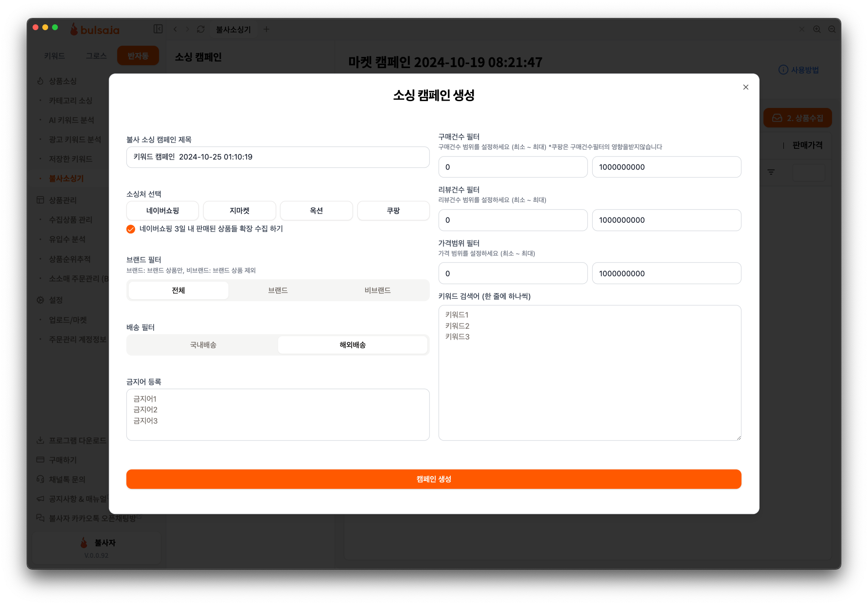The width and height of the screenshot is (868, 605).
Task: Open 저장한 키워드 in sidebar
Action: [x=71, y=159]
